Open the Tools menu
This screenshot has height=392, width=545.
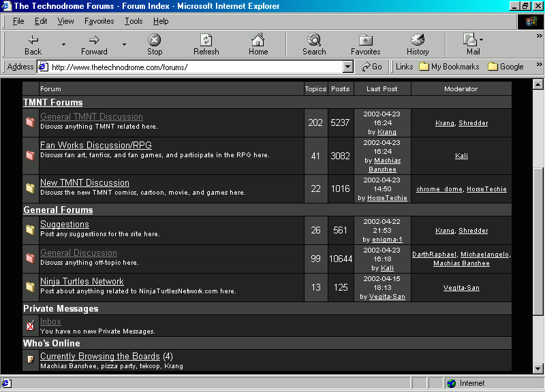[x=134, y=21]
